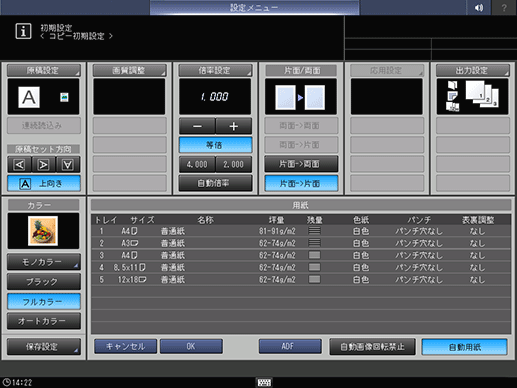Select right-facing original direction icon
This screenshot has width=517, height=388.
pyautogui.click(x=44, y=165)
